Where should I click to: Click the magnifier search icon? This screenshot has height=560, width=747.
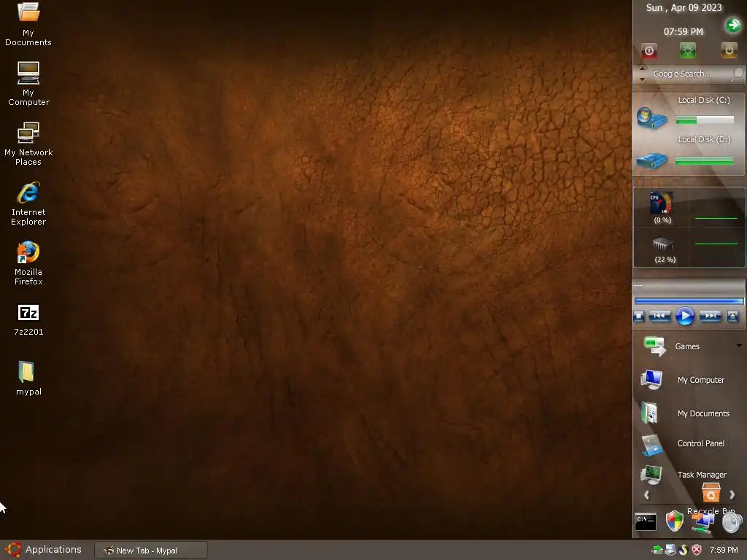pos(737,74)
